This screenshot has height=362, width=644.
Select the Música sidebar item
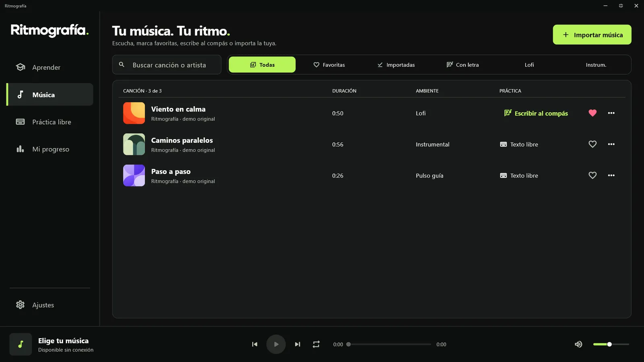50,95
